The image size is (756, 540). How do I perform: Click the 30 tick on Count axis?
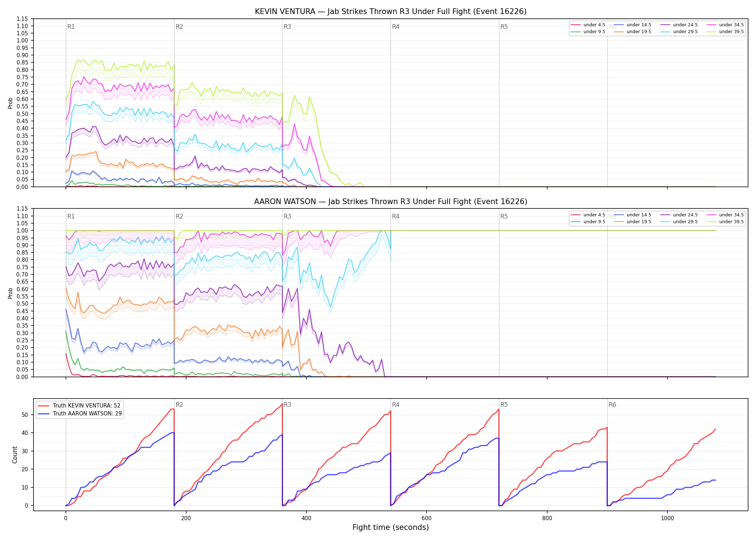[x=25, y=451]
